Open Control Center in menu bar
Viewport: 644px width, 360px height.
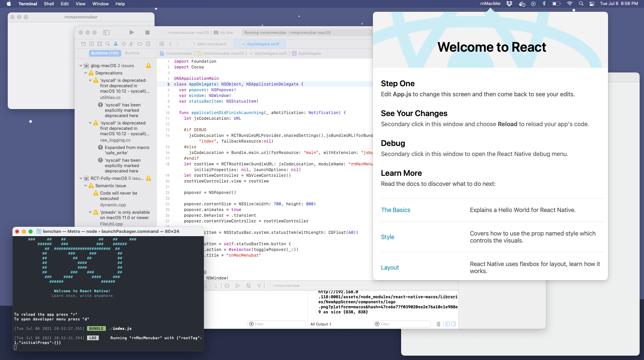pos(592,4)
